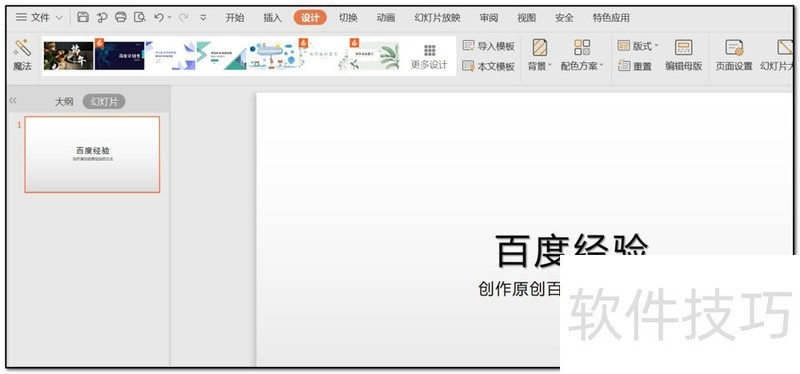This screenshot has height=374, width=800.
Task: Switch the side panel to 大纲 view
Action: [x=64, y=102]
